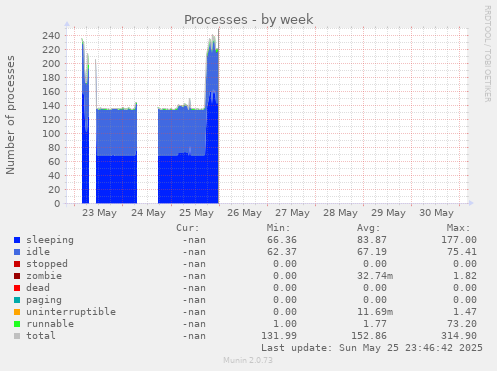Click the '29 May' x-axis label

[x=388, y=213]
